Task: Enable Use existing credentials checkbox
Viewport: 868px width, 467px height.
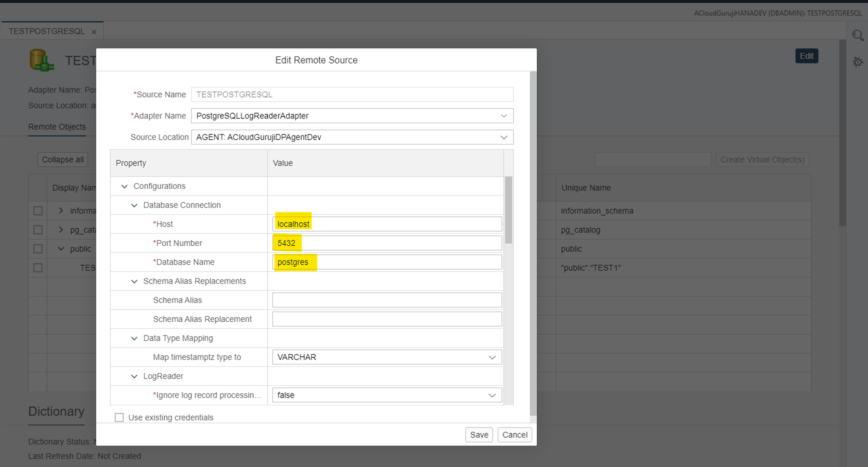Action: click(x=119, y=417)
